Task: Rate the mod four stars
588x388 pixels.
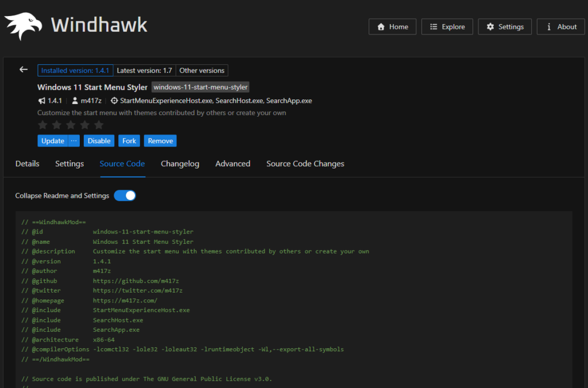Action: pyautogui.click(x=85, y=125)
